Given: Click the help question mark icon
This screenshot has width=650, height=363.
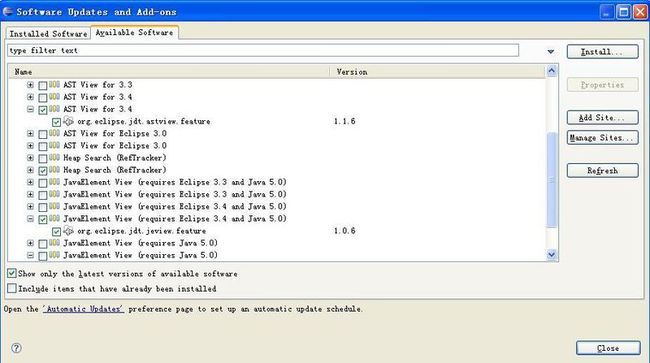Looking at the screenshot, I should point(16,348).
